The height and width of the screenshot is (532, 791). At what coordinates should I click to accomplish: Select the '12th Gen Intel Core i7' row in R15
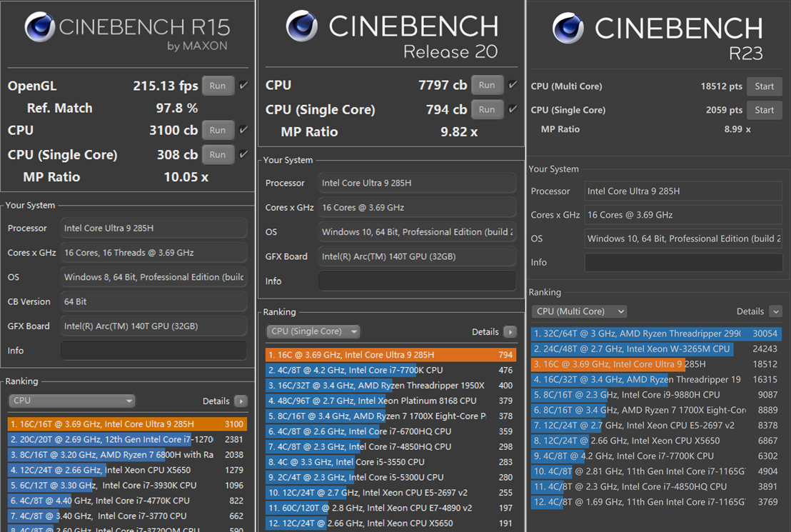pyautogui.click(x=127, y=440)
